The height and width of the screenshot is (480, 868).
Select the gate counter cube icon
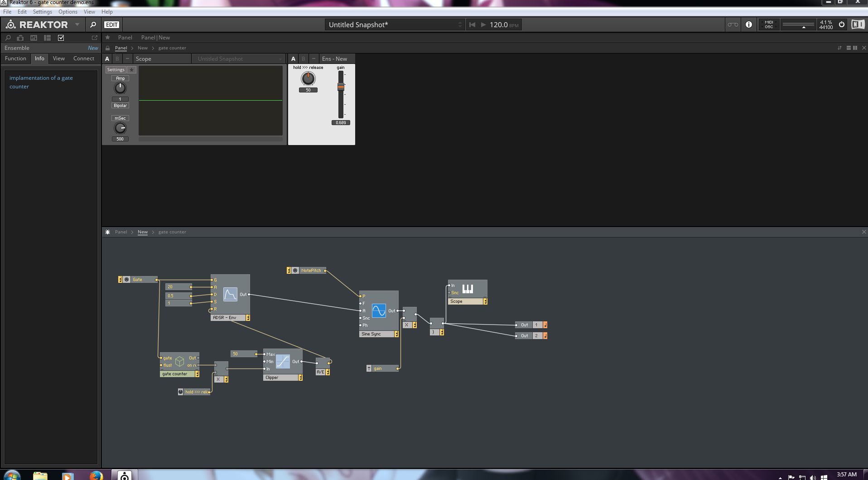(179, 361)
